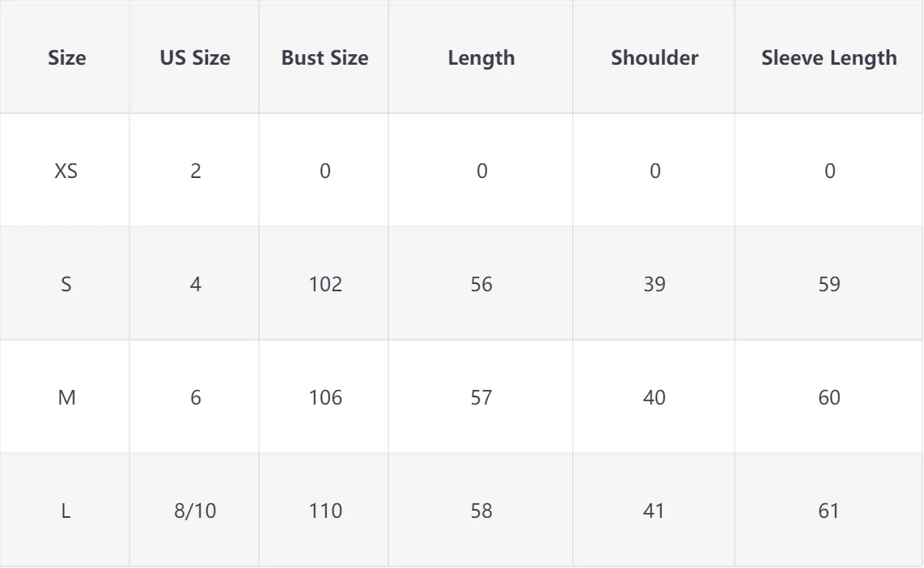Select the Sleeve Length header
Screen dimensions: 924x568
tap(829, 57)
